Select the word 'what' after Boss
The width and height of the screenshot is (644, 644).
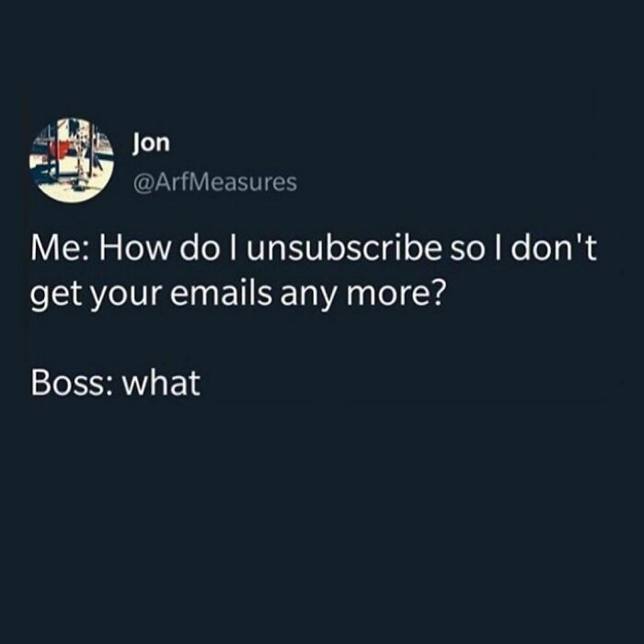tap(162, 384)
